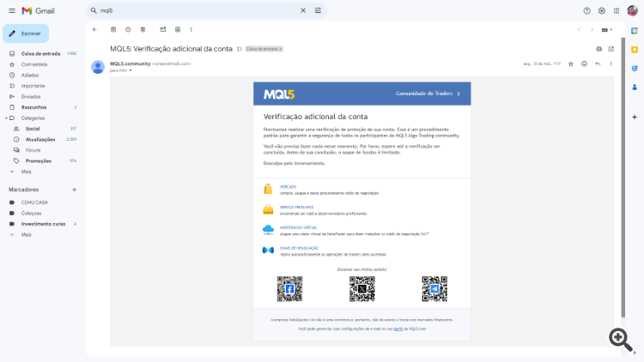Go to the next email arrow
The image size is (644, 362).
(592, 29)
